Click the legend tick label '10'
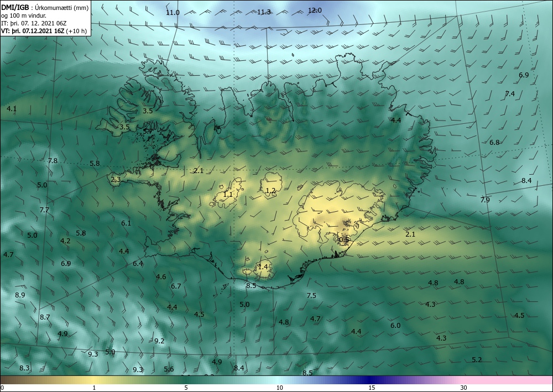553x392 pixels. point(279,388)
